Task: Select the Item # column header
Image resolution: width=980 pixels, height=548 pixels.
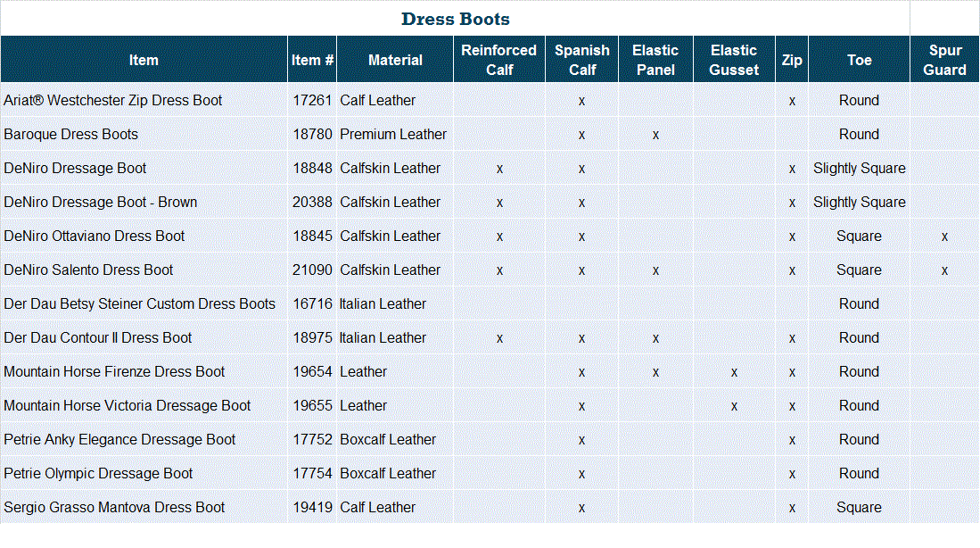Action: [x=312, y=60]
